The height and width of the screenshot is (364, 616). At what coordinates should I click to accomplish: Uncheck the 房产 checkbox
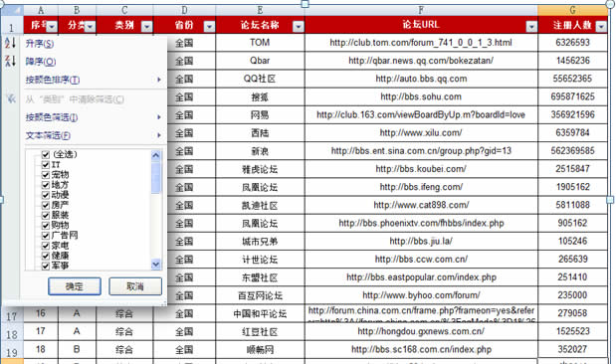click(45, 205)
